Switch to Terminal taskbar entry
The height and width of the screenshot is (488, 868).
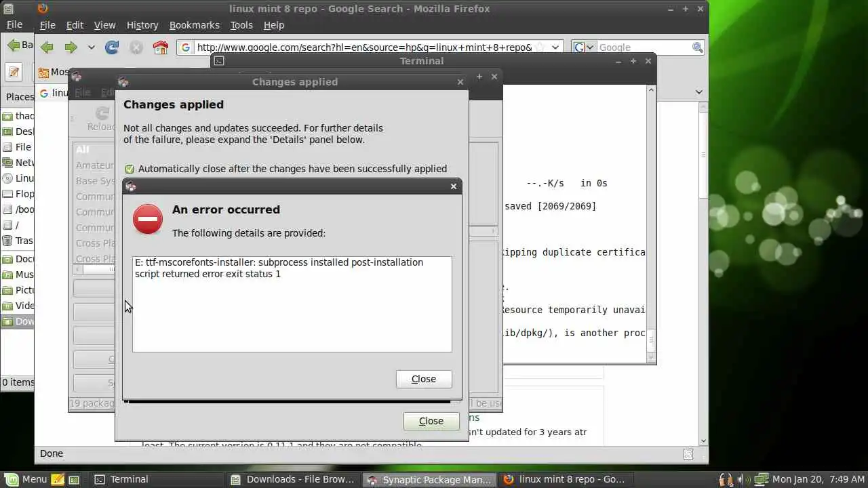click(156, 479)
